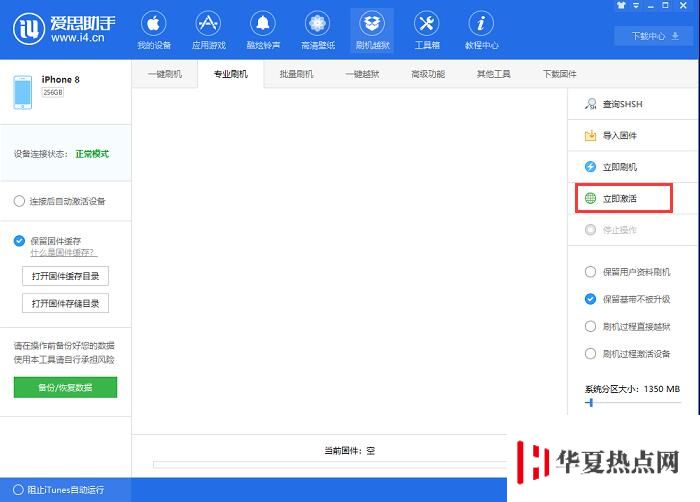Toggle 保留基带不被升级 option
Screen dimensions: 700x502
pyautogui.click(x=590, y=299)
